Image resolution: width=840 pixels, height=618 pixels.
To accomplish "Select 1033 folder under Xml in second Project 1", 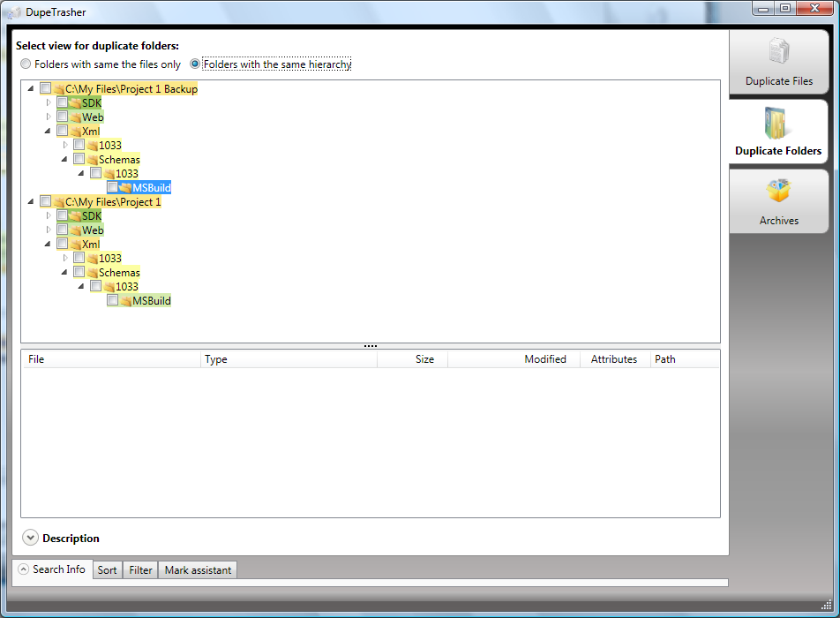I will click(x=109, y=259).
